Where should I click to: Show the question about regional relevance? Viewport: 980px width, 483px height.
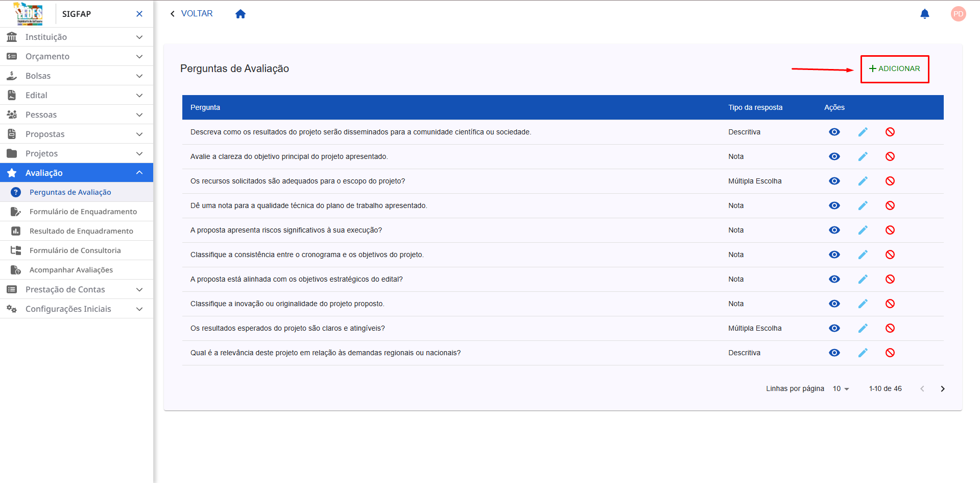click(834, 353)
